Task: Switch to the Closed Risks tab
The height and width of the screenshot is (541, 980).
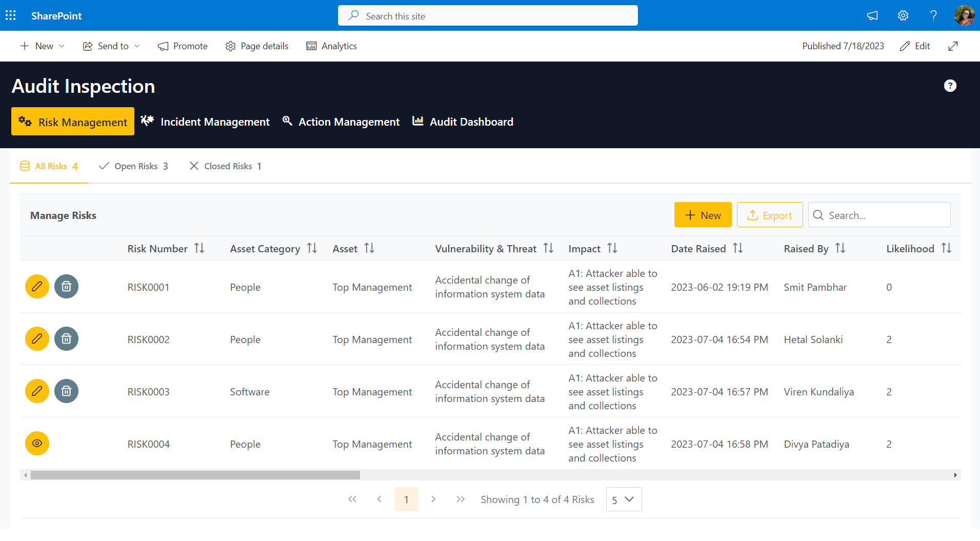Action: click(x=226, y=166)
